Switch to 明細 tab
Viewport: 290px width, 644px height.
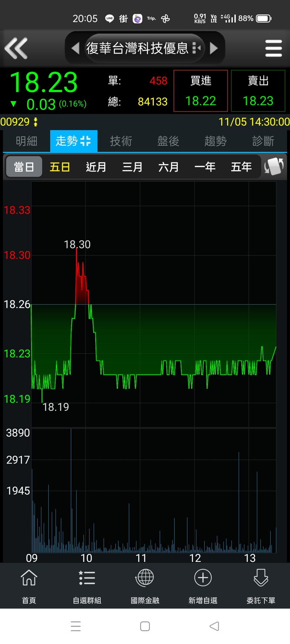pyautogui.click(x=26, y=141)
